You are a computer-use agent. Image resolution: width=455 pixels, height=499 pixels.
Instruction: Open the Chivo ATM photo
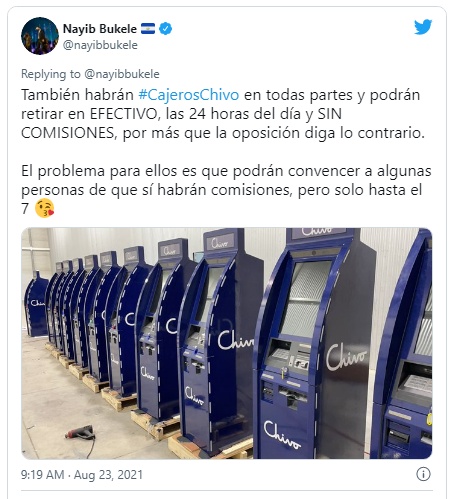pyautogui.click(x=227, y=343)
